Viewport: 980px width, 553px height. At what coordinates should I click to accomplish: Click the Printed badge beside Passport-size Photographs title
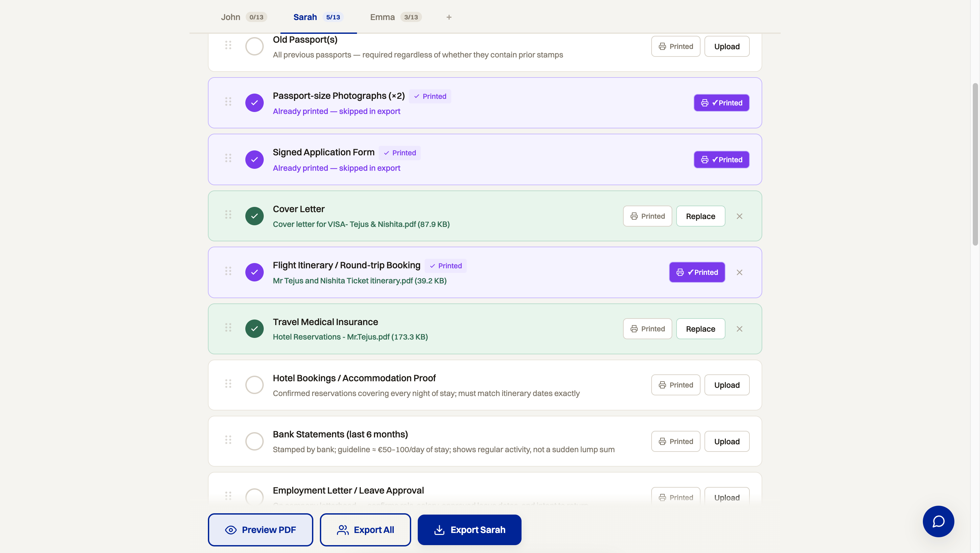tap(430, 96)
